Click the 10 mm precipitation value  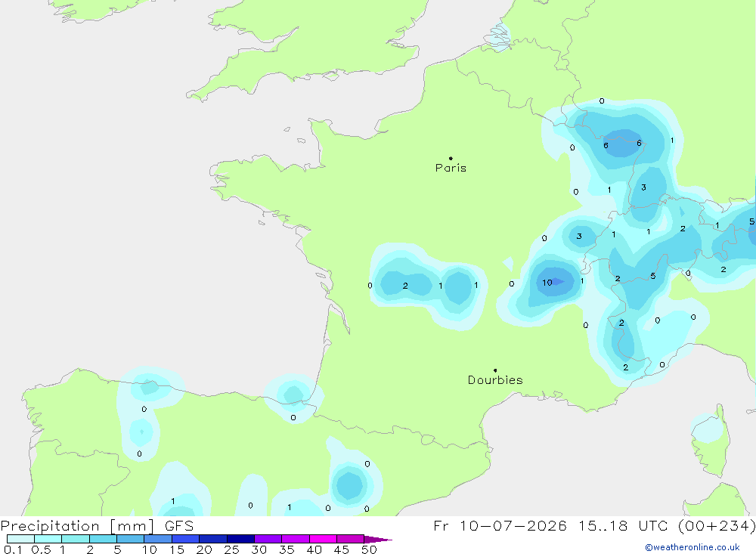[x=547, y=283]
